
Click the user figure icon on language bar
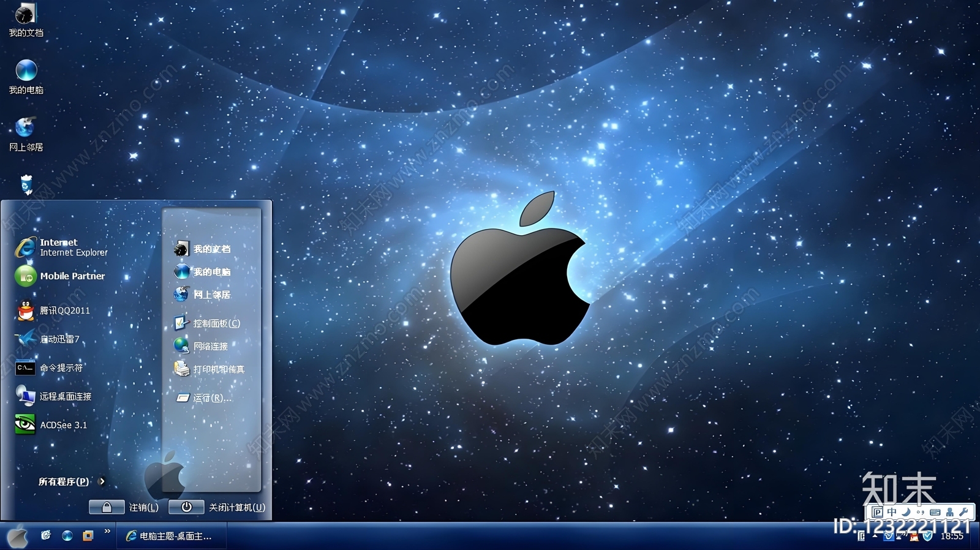(x=949, y=512)
